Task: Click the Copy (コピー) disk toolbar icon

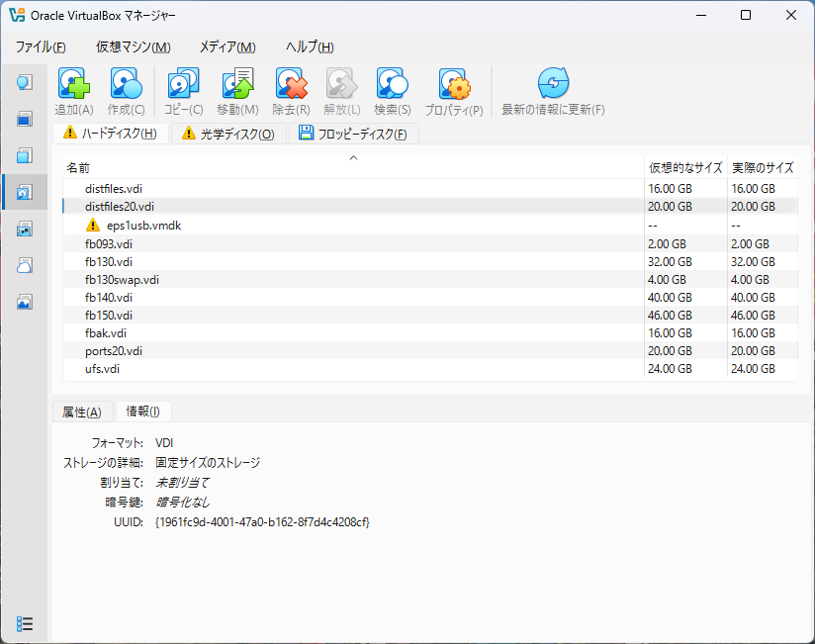Action: [183, 84]
